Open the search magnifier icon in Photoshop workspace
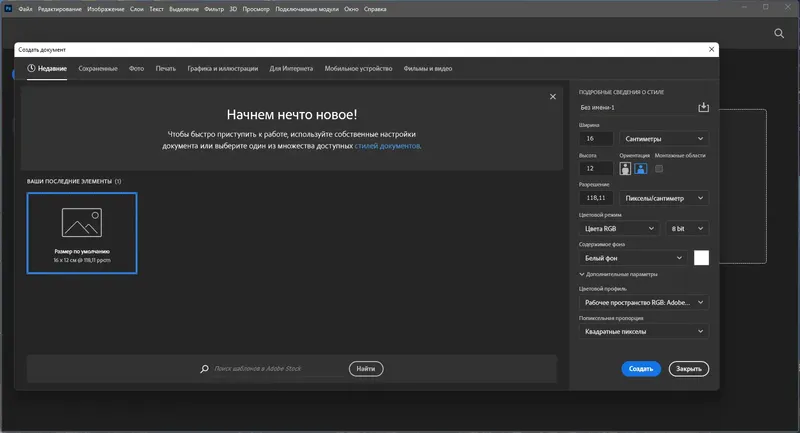Image resolution: width=800 pixels, height=433 pixels. (779, 34)
